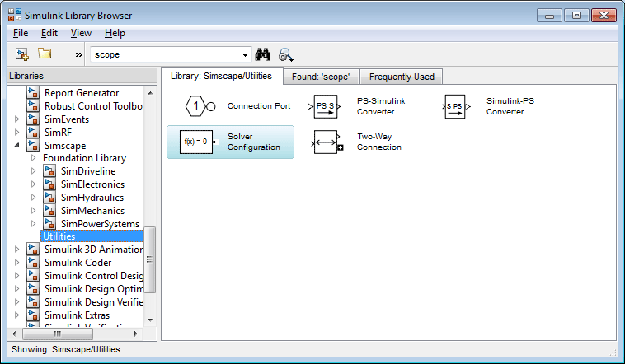This screenshot has height=364, width=625.
Task: Select Report Generator in the tree
Action: pos(82,93)
